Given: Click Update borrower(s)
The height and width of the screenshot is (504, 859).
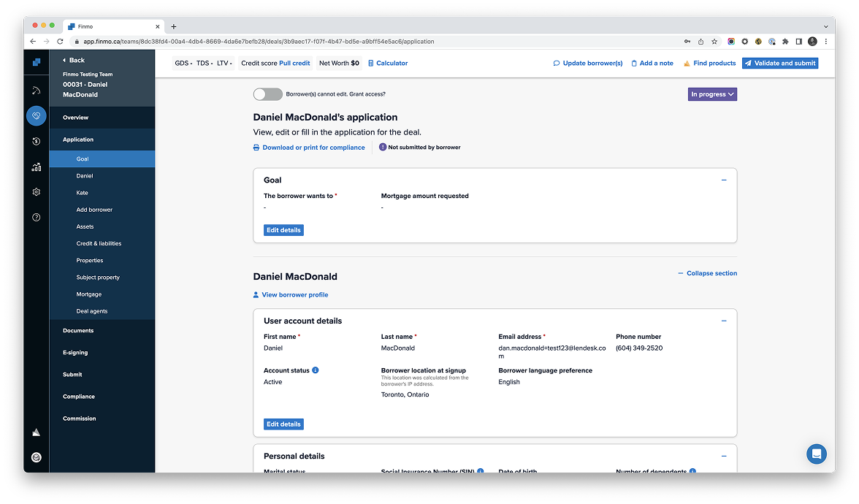Looking at the screenshot, I should pyautogui.click(x=588, y=64).
